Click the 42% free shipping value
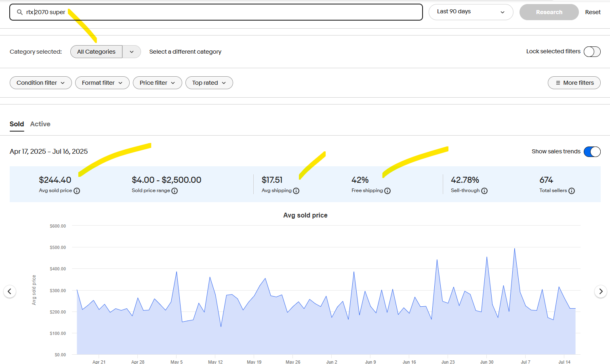The image size is (610, 364). coord(360,180)
